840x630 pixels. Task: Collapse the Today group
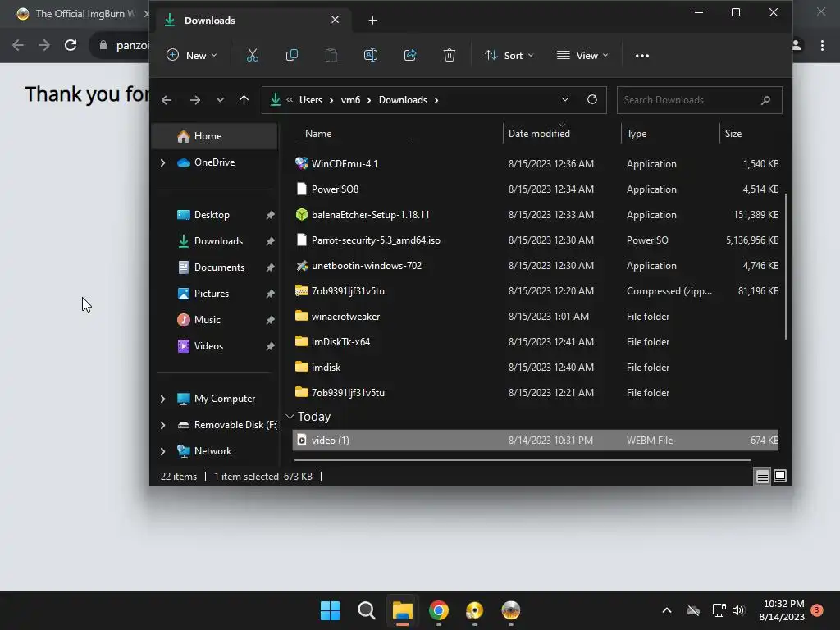(290, 416)
